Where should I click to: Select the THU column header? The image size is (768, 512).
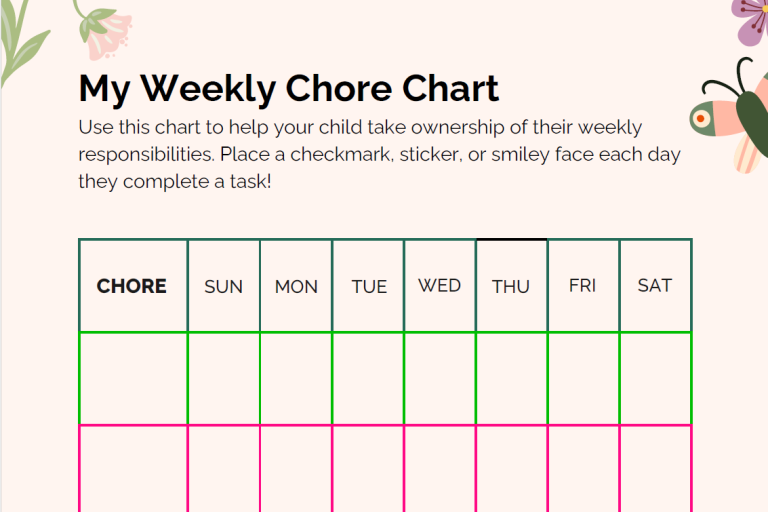pyautogui.click(x=511, y=286)
